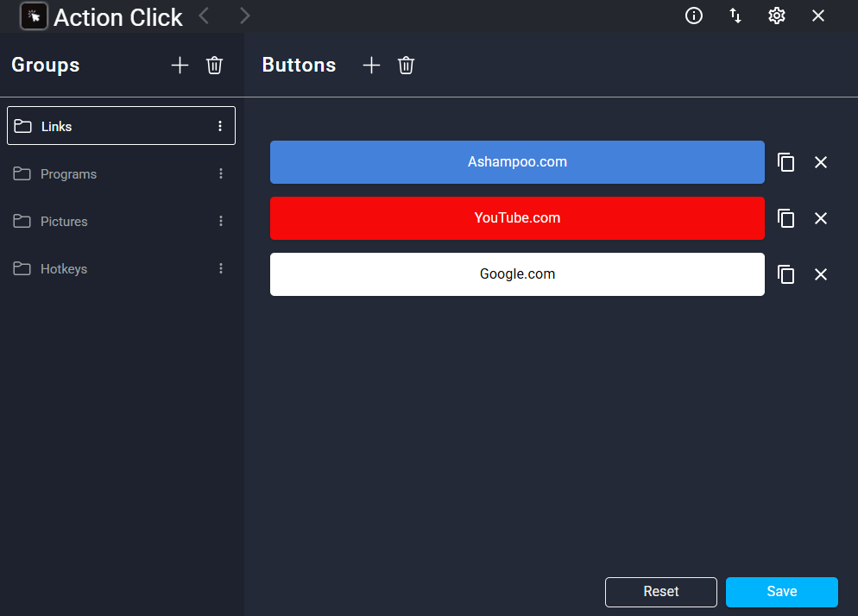858x616 pixels.
Task: Click the Buttons heading text
Action: click(299, 65)
